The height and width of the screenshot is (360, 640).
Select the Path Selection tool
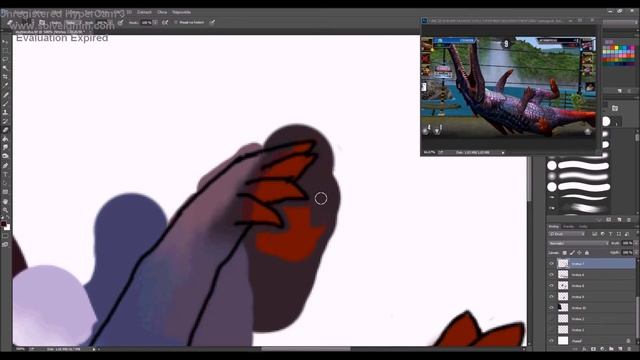(x=5, y=183)
